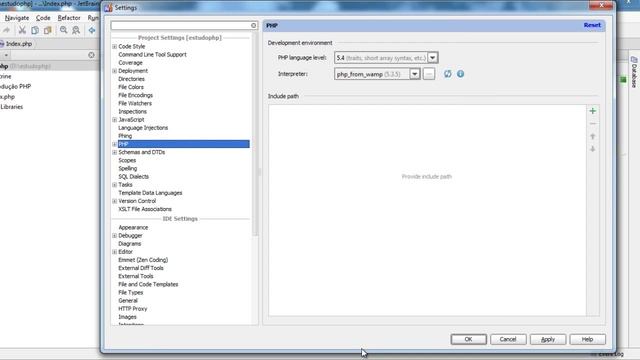Select File Watchers settings item

[135, 104]
